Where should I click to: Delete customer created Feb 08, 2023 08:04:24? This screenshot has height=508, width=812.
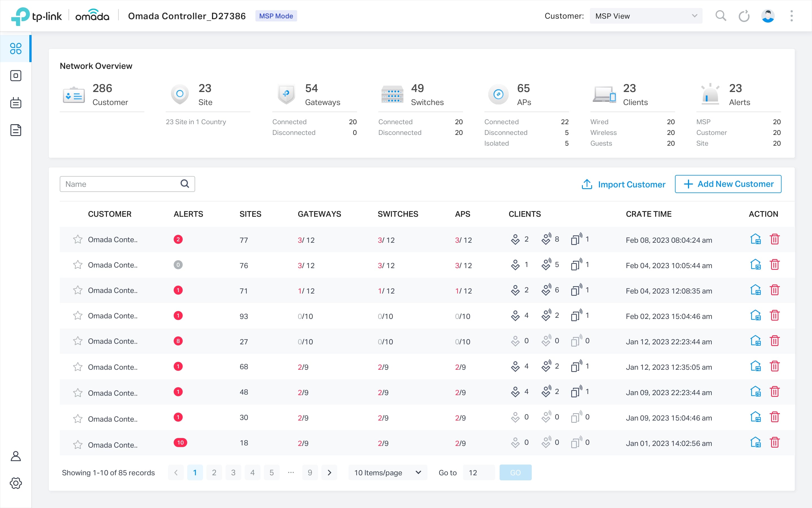(x=775, y=239)
